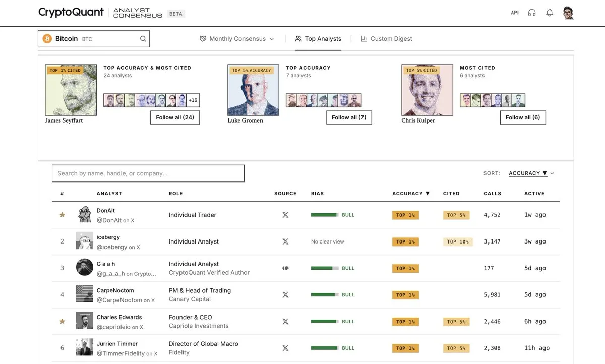Open the Custom Digest tab
Image resolution: width=605 pixels, height=364 pixels.
coord(387,39)
